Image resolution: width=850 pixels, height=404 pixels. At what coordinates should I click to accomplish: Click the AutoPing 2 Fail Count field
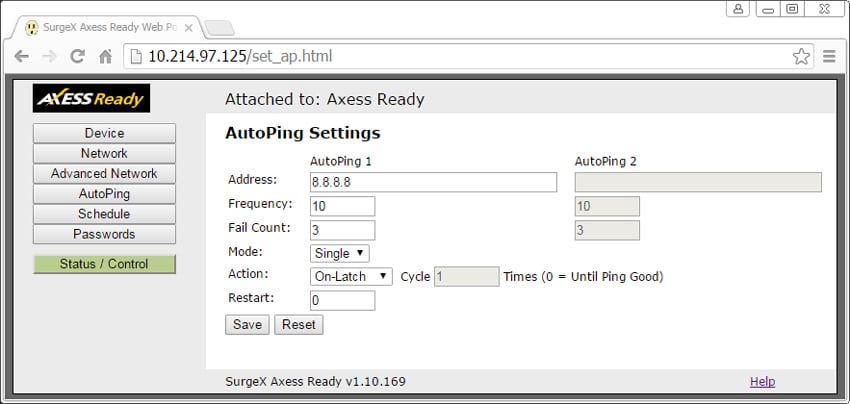[x=607, y=230]
